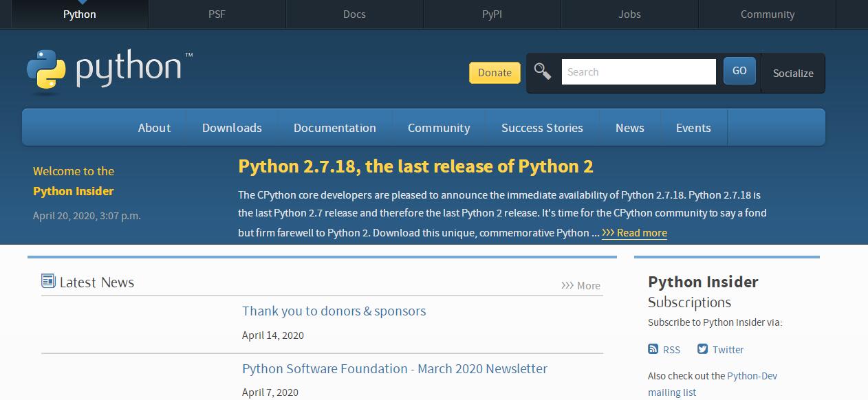Click the Python logo
The width and height of the screenshot is (868, 400).
[x=109, y=70]
